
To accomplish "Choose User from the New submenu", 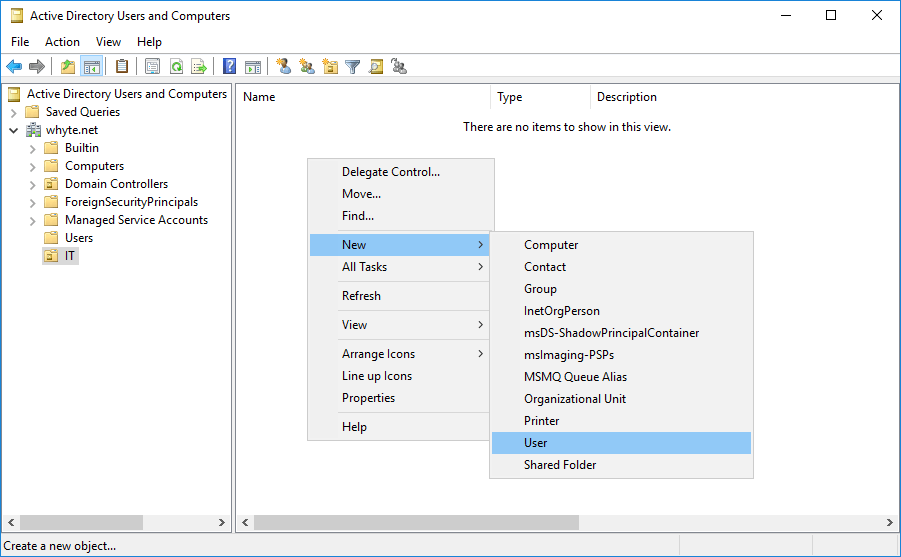I will click(621, 443).
